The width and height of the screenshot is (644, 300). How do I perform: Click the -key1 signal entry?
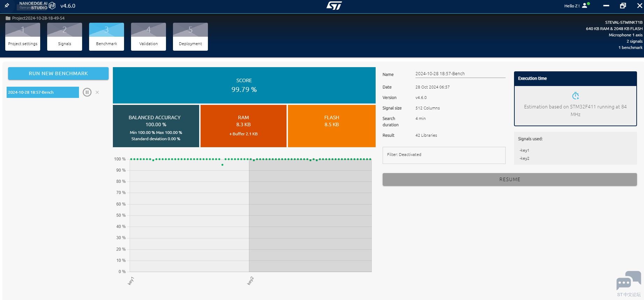tap(524, 150)
